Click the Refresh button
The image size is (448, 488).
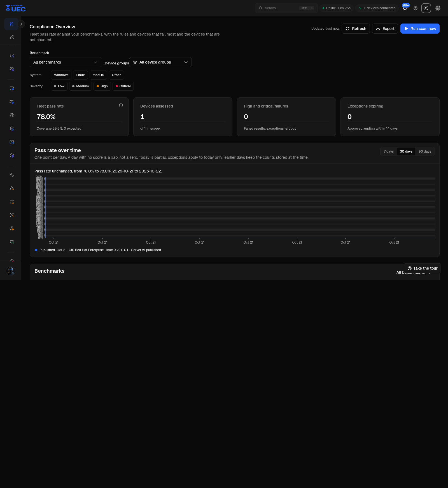[x=356, y=29]
